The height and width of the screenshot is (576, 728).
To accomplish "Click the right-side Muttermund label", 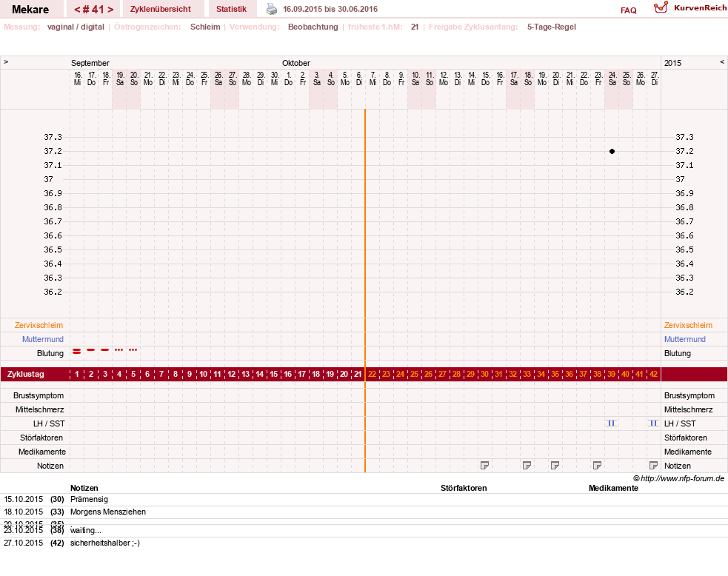I will 685,339.
